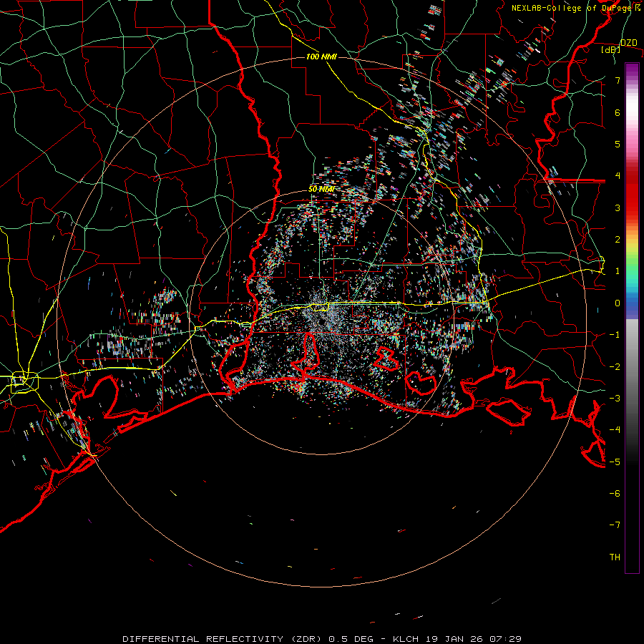The image size is (644, 644).
Task: Click the 4 value on color scale
Action: point(618,176)
